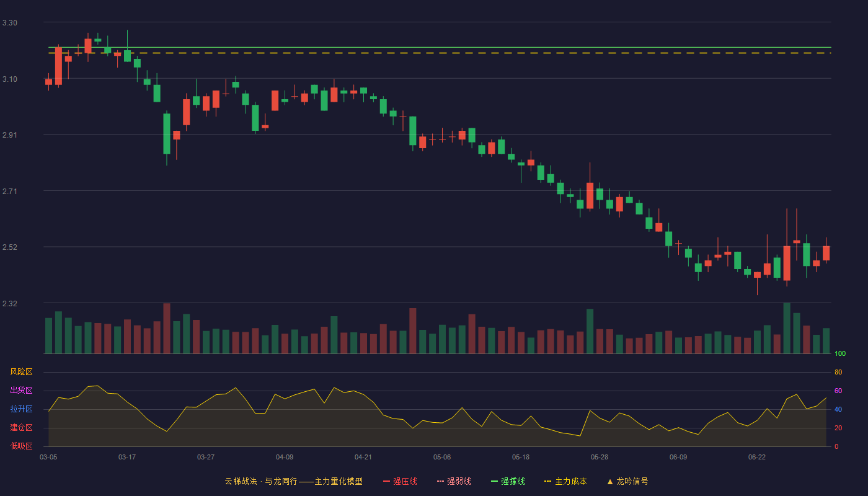Click the magenta 60 indicator scale value
The height and width of the screenshot is (496, 868).
[838, 391]
